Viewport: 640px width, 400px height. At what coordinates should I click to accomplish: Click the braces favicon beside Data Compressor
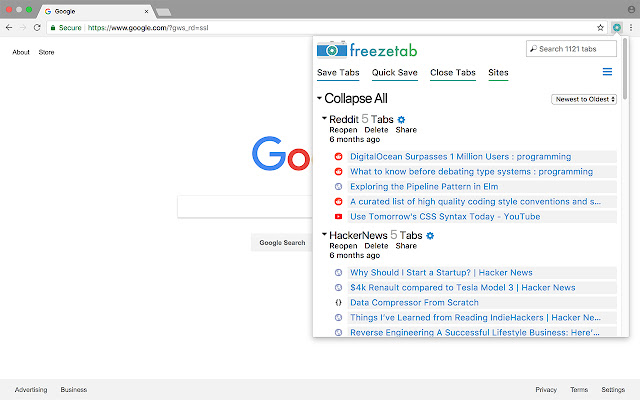[338, 302]
